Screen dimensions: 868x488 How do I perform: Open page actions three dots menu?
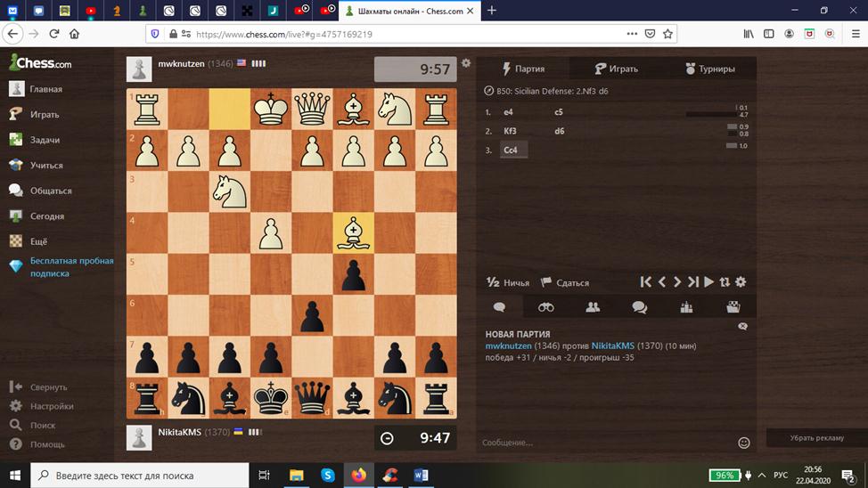tap(632, 34)
